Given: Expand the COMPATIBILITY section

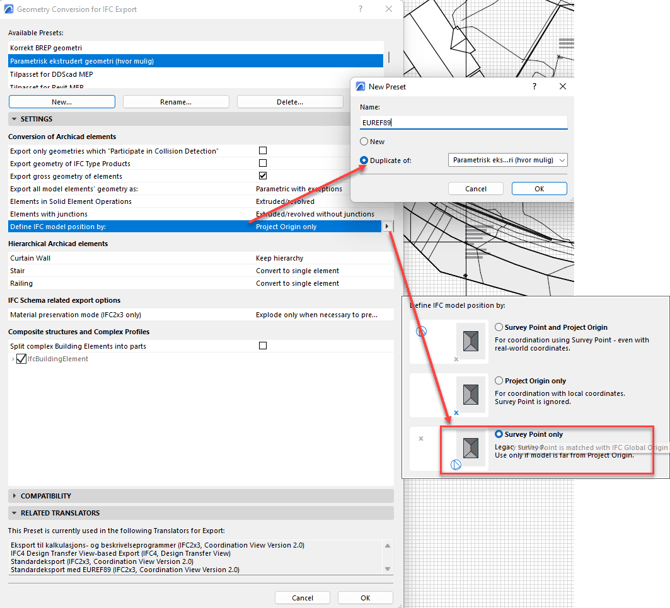Looking at the screenshot, I should (14, 495).
